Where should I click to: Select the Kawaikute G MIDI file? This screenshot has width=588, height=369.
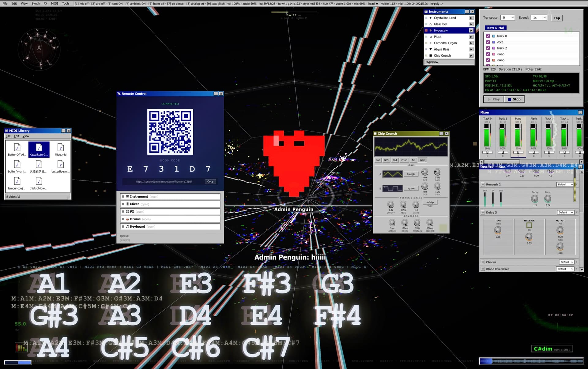point(39,149)
